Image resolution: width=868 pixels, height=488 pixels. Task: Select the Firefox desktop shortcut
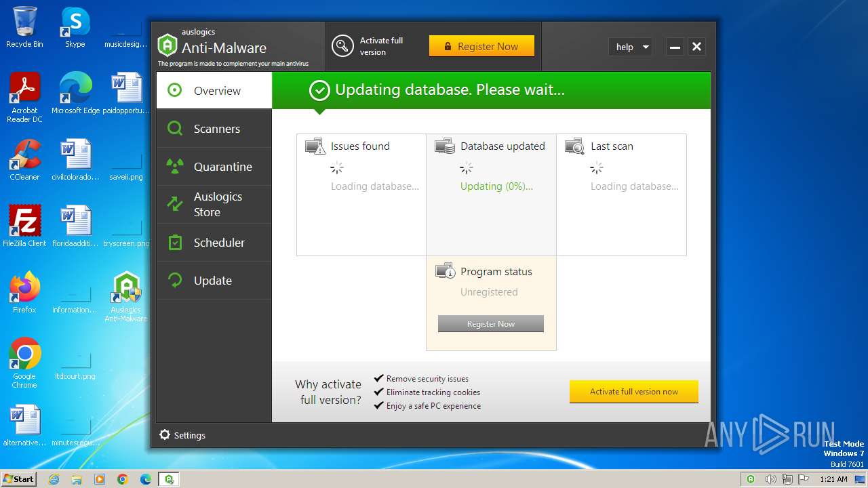tap(24, 292)
